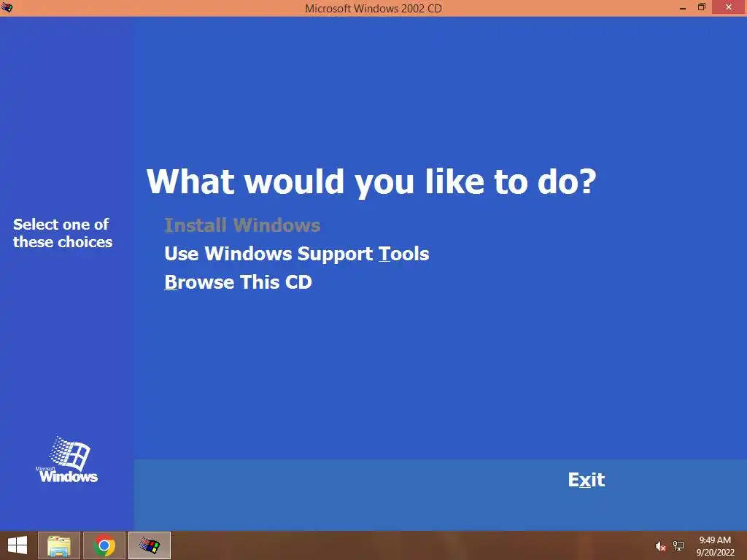Show the clock and date 9:49 AM
747x560 pixels.
point(715,546)
